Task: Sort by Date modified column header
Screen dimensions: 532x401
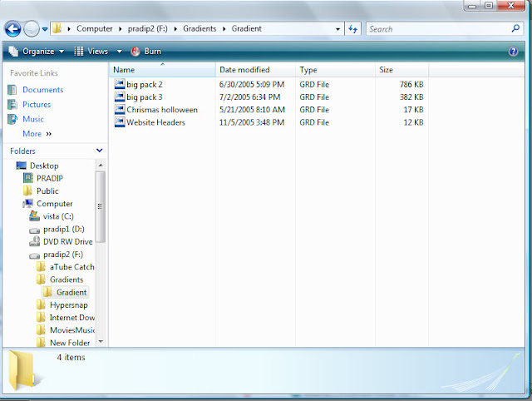Action: pyautogui.click(x=255, y=70)
